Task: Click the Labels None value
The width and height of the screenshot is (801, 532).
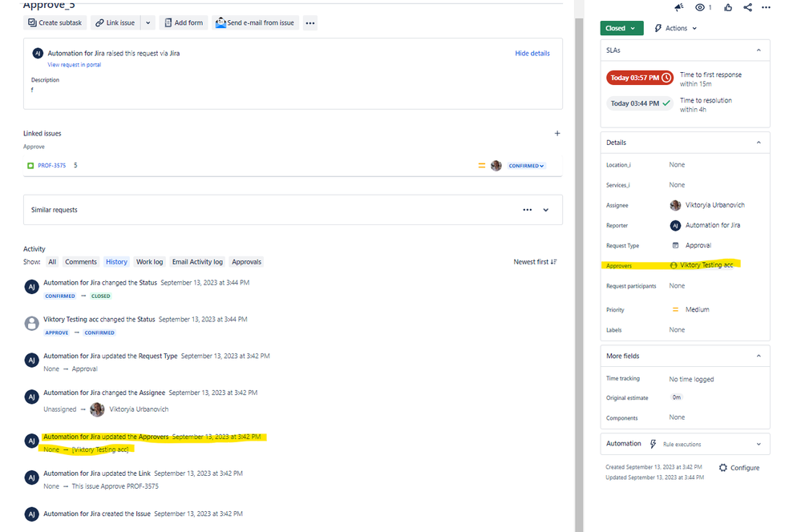Action: coord(677,330)
